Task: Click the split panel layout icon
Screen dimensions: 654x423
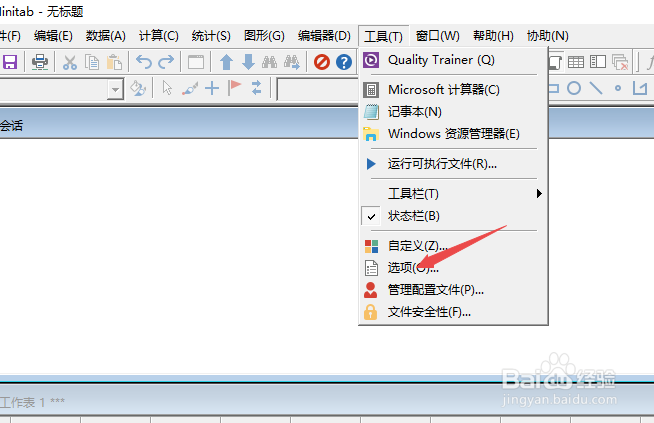Action: coord(598,62)
